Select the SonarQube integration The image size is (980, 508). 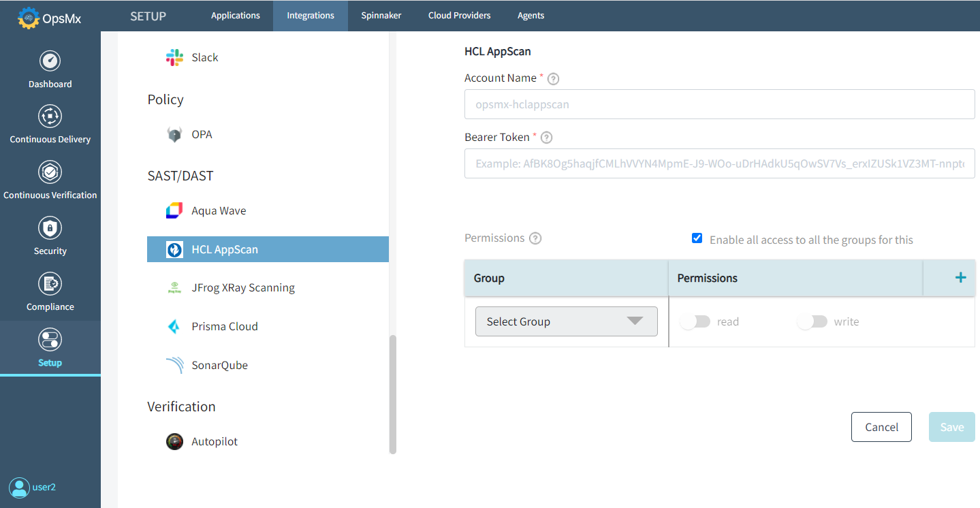[219, 365]
